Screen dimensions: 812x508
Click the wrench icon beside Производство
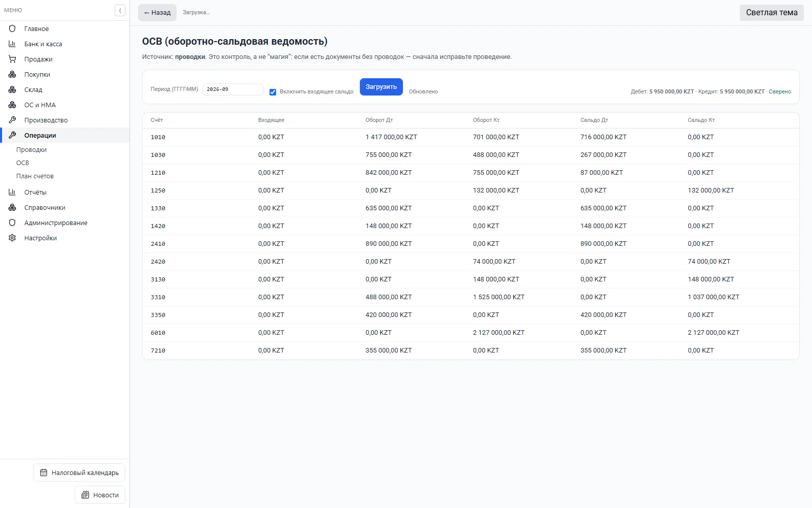(x=12, y=120)
